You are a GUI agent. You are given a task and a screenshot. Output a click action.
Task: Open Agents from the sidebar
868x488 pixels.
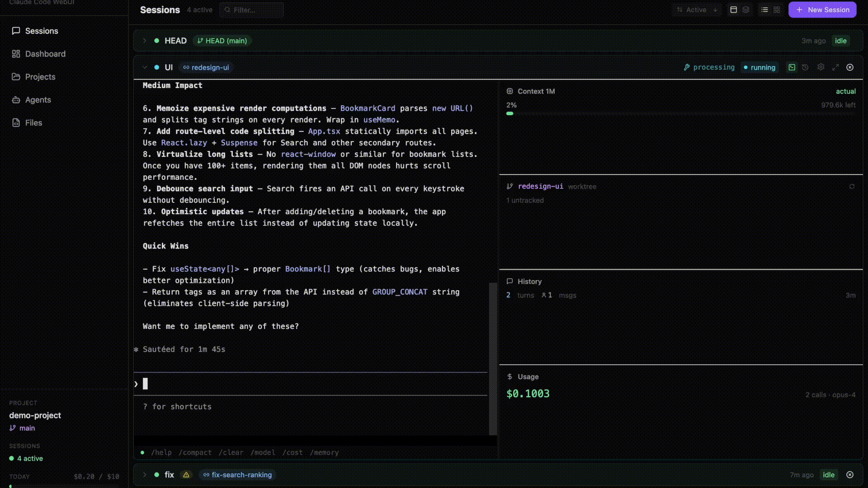click(x=38, y=99)
